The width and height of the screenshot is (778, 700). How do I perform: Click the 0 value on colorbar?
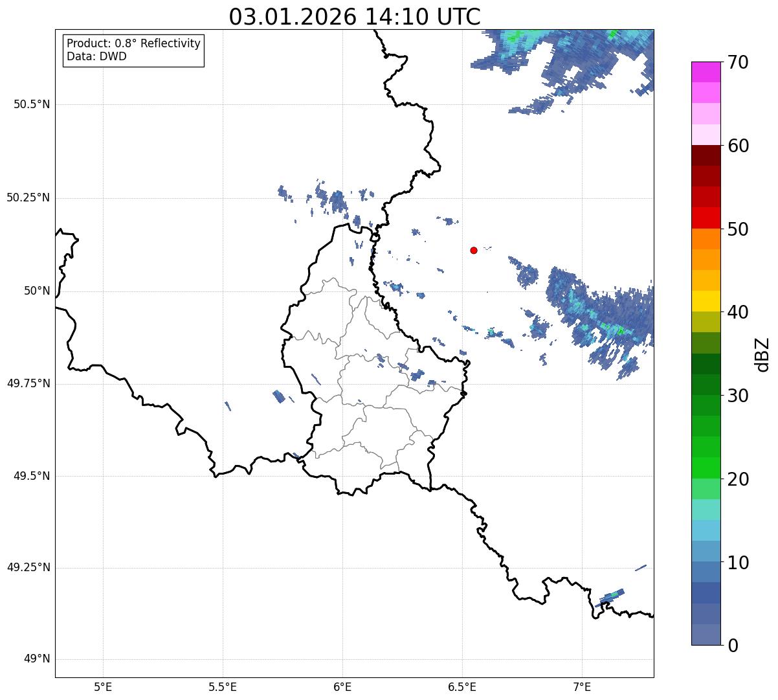click(x=733, y=646)
